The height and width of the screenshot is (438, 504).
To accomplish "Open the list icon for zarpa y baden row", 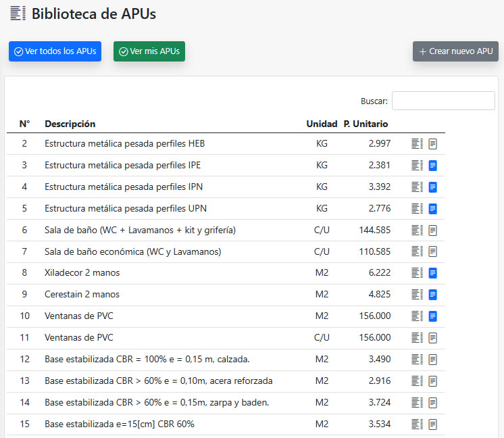I will [x=417, y=402].
